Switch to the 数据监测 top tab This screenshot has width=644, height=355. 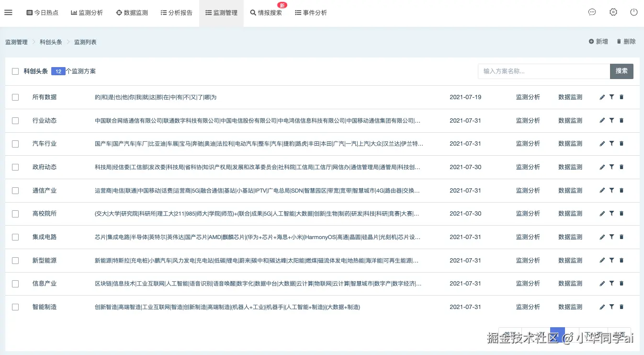132,13
